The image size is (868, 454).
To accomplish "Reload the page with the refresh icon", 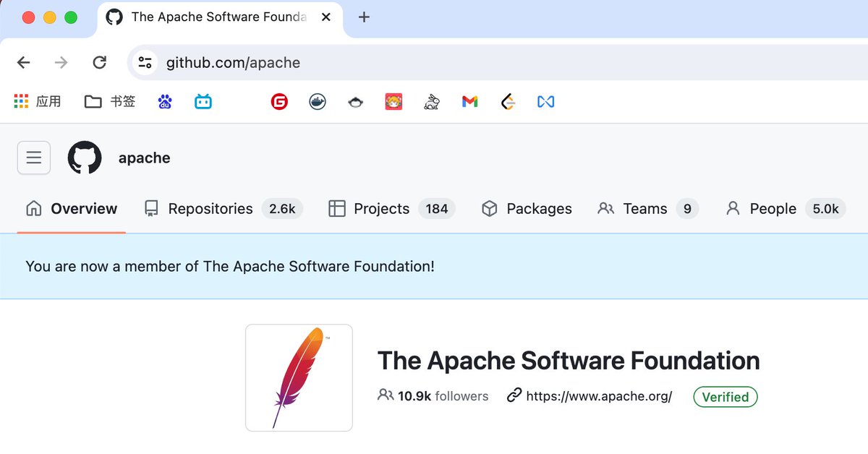I will coord(100,63).
